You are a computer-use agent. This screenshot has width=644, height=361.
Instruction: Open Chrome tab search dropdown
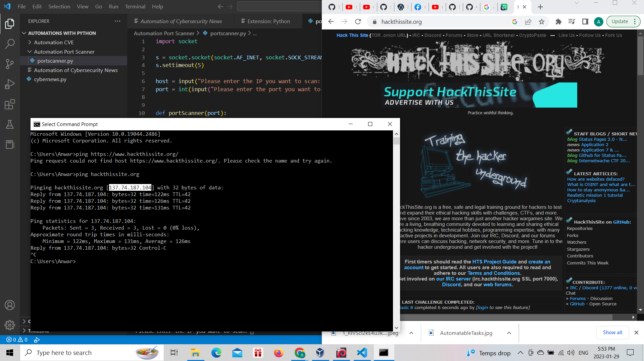coord(577,3)
